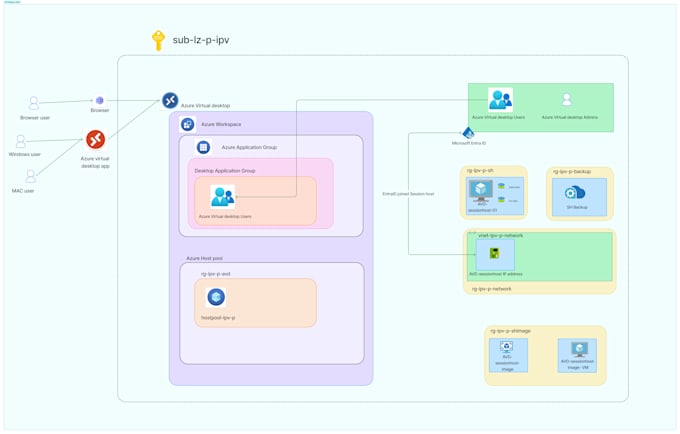Select the AVD-sessionhost-01 monitor icon
This screenshot has height=434, width=680.
pos(481,191)
